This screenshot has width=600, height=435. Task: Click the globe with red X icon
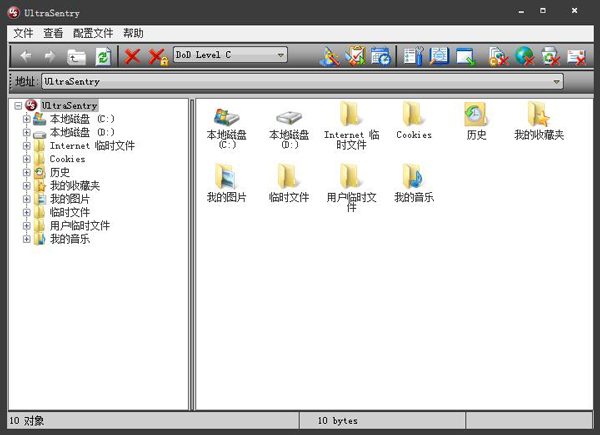(525, 56)
